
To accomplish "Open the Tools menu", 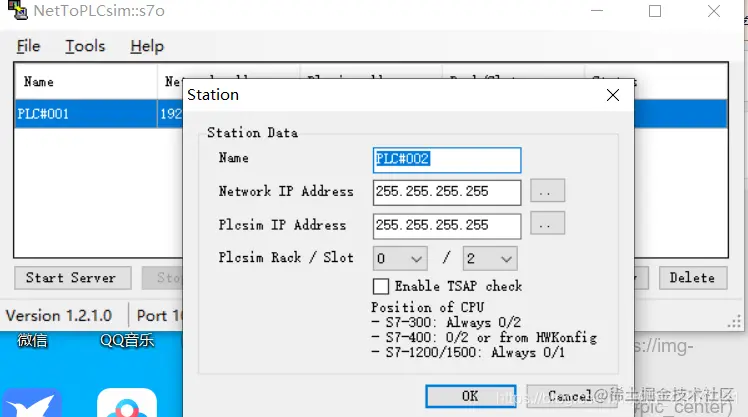I will tap(85, 46).
